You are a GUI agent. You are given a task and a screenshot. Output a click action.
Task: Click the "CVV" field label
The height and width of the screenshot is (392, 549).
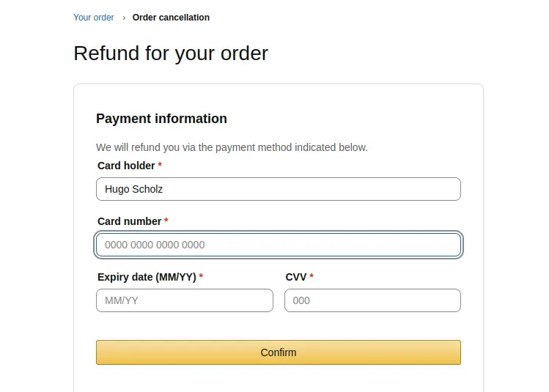[x=295, y=277]
